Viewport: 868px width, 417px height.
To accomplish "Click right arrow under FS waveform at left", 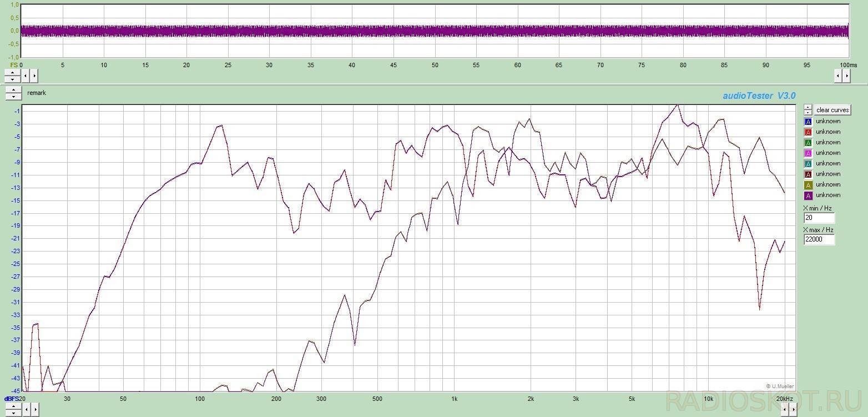I will click(x=34, y=76).
